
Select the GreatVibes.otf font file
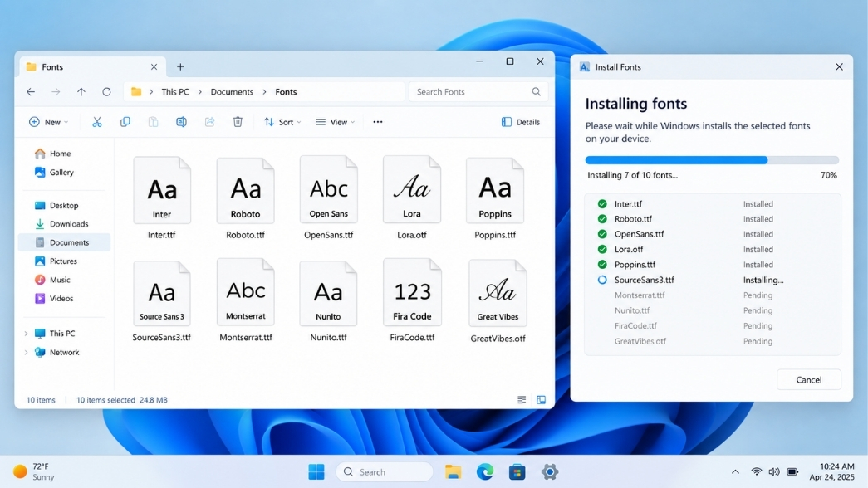pos(498,301)
